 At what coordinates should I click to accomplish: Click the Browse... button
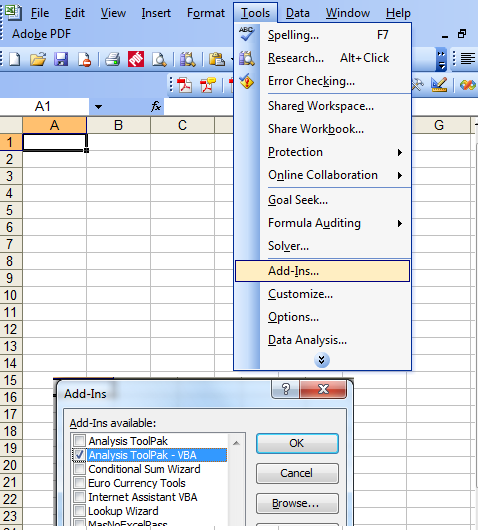pos(297,503)
